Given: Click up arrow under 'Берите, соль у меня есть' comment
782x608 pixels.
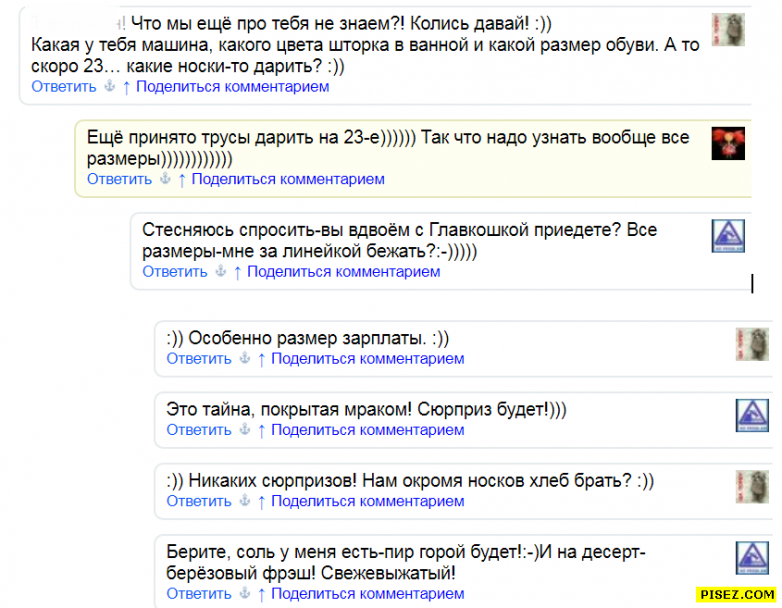Looking at the screenshot, I should [x=261, y=594].
